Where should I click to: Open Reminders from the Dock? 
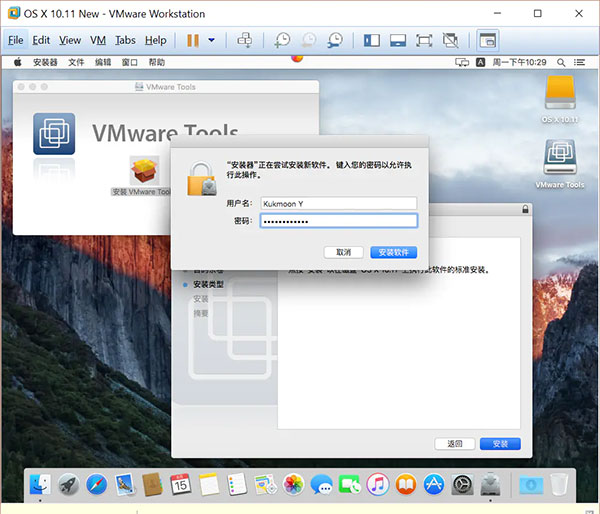point(237,484)
